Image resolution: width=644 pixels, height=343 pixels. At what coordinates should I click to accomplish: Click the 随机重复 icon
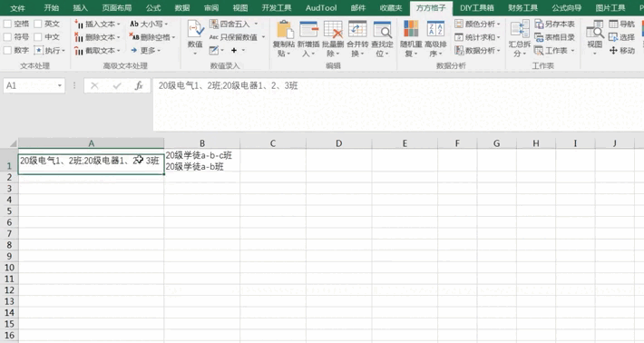pos(411,29)
